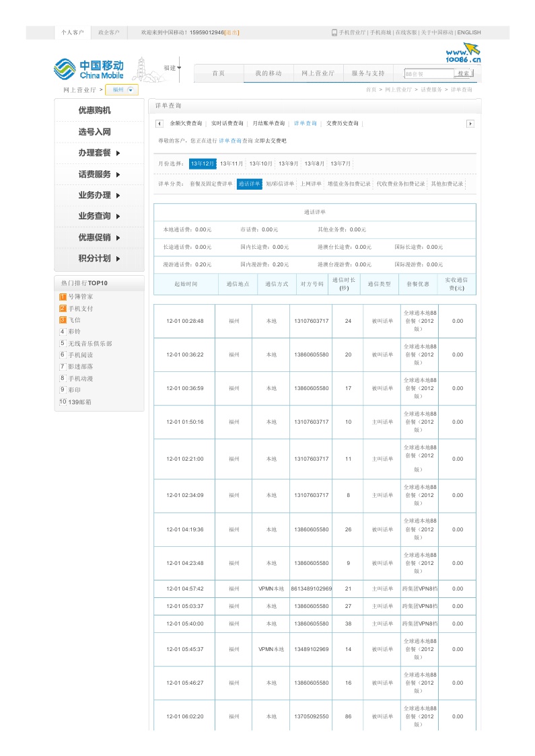
Task: Select the 实时话费查询 tab
Action: (227, 124)
